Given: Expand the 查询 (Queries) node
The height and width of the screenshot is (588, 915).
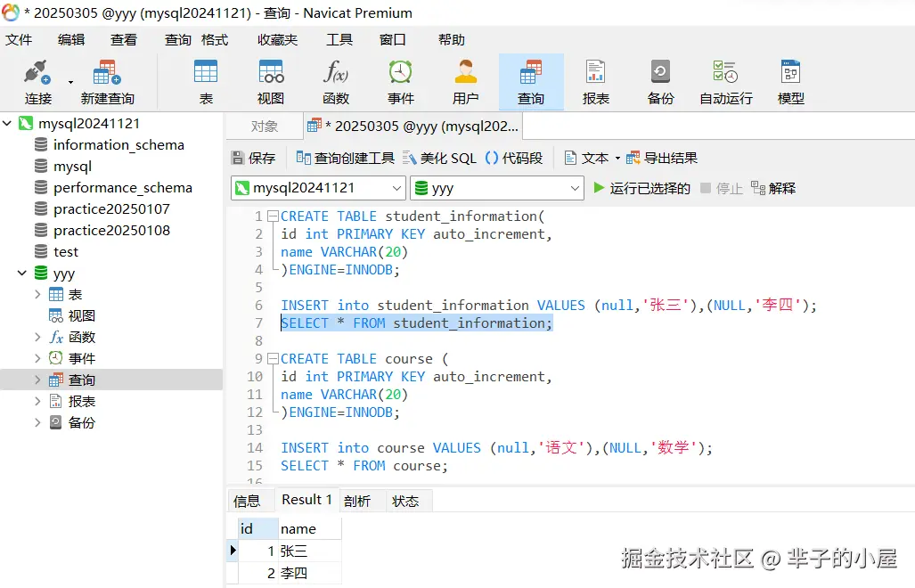Looking at the screenshot, I should click(37, 380).
